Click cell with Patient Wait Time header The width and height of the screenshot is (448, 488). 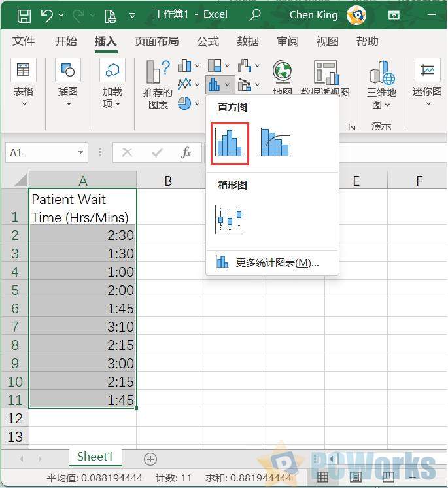(x=83, y=207)
